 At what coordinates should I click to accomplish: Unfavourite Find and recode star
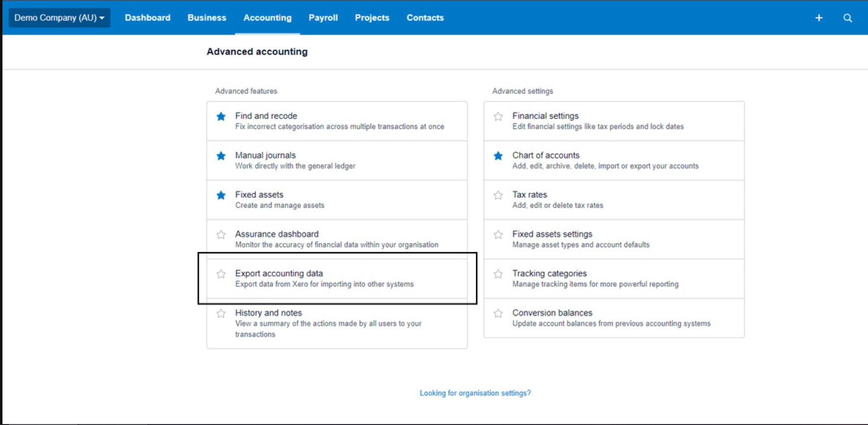(x=221, y=117)
